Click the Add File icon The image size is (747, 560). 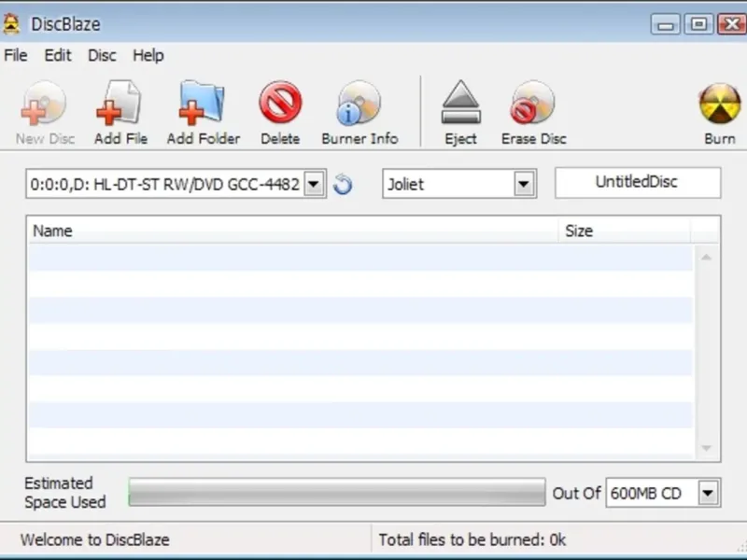(119, 103)
